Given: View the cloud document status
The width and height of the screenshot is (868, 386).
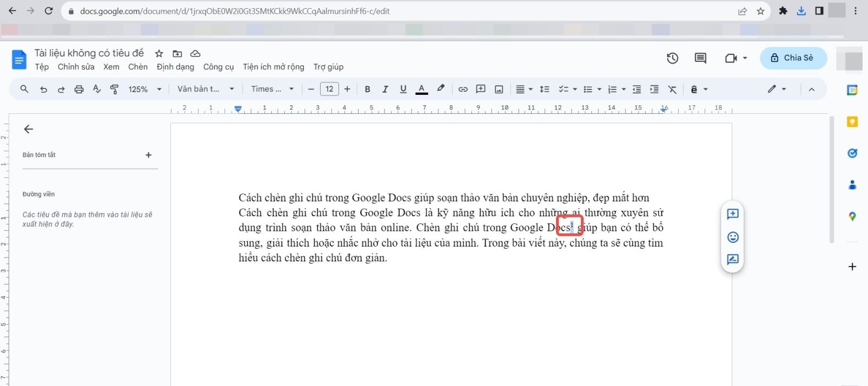Looking at the screenshot, I should point(195,53).
